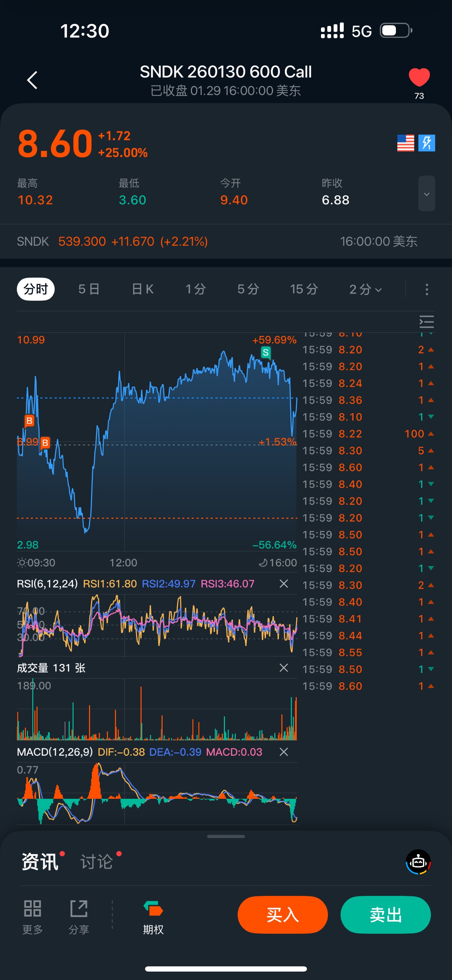The image size is (452, 980).
Task: Tap the bottom sheet drag handle
Action: [226, 836]
